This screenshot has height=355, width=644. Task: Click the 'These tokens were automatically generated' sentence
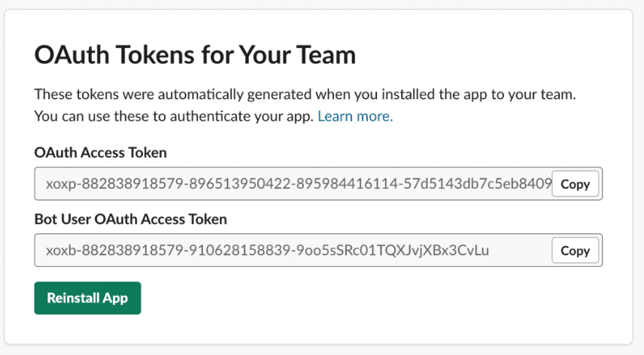point(305,95)
